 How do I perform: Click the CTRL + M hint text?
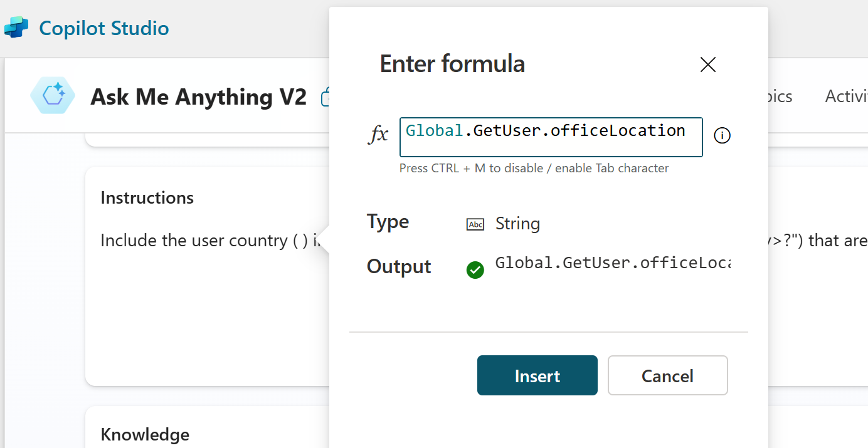[534, 168]
